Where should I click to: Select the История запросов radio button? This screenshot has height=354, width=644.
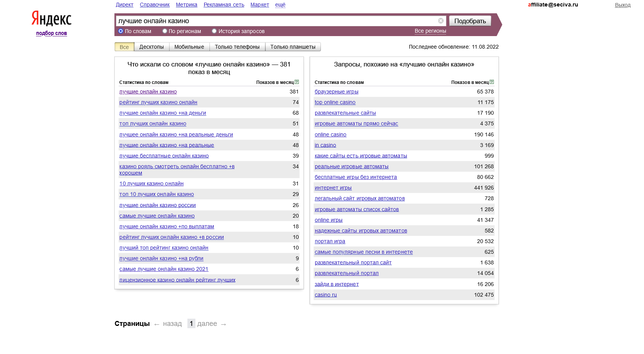214,31
